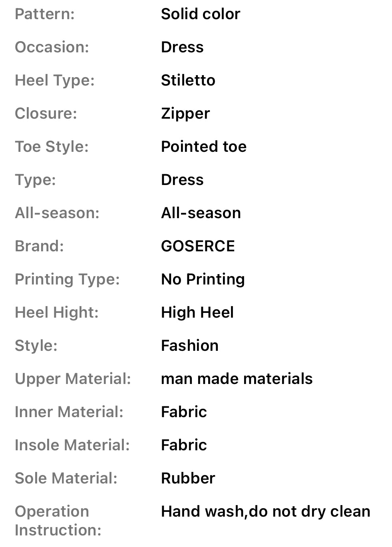Image resolution: width=392 pixels, height=547 pixels.
Task: Click the Fashion style value
Action: coord(190,346)
